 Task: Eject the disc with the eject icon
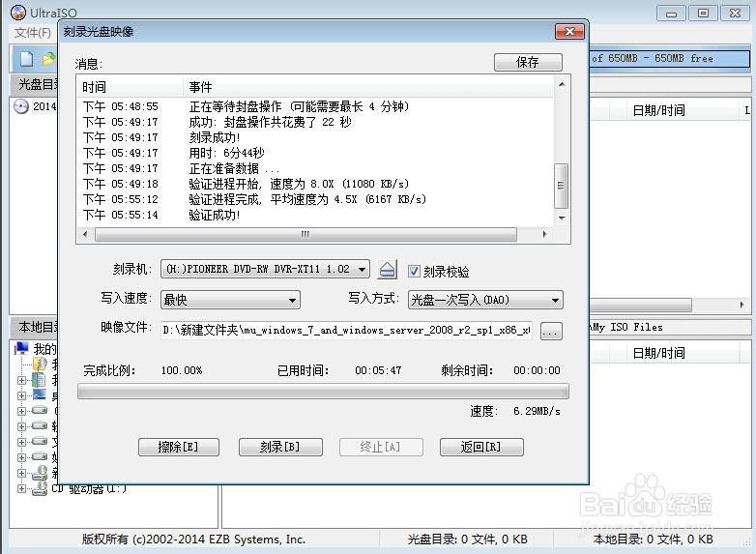click(x=387, y=269)
